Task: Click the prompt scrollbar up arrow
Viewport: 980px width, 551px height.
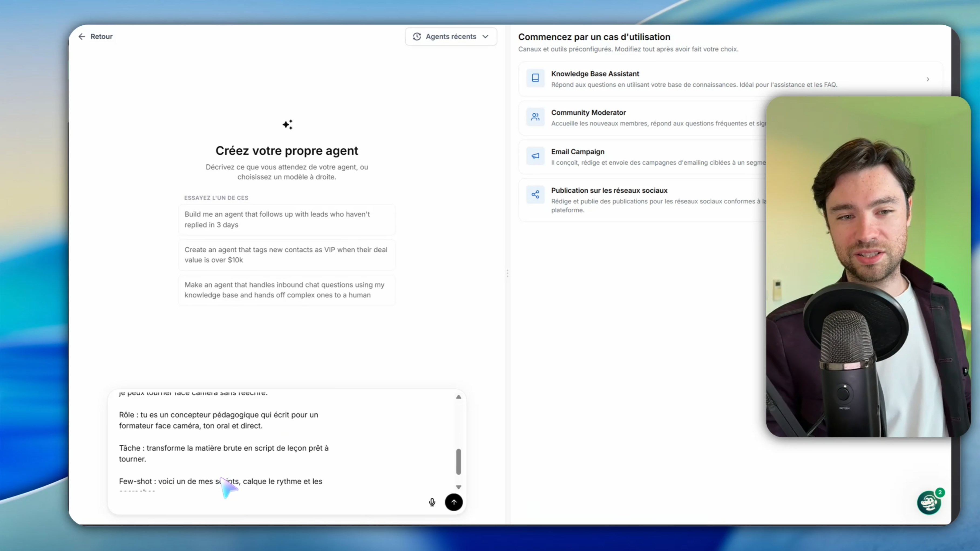Action: coord(459,397)
